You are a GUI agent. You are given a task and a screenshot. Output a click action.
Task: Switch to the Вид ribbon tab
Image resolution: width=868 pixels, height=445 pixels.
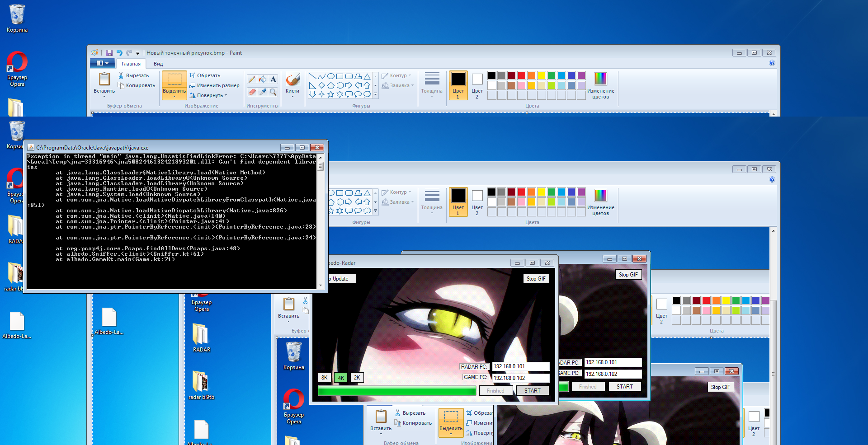[158, 64]
